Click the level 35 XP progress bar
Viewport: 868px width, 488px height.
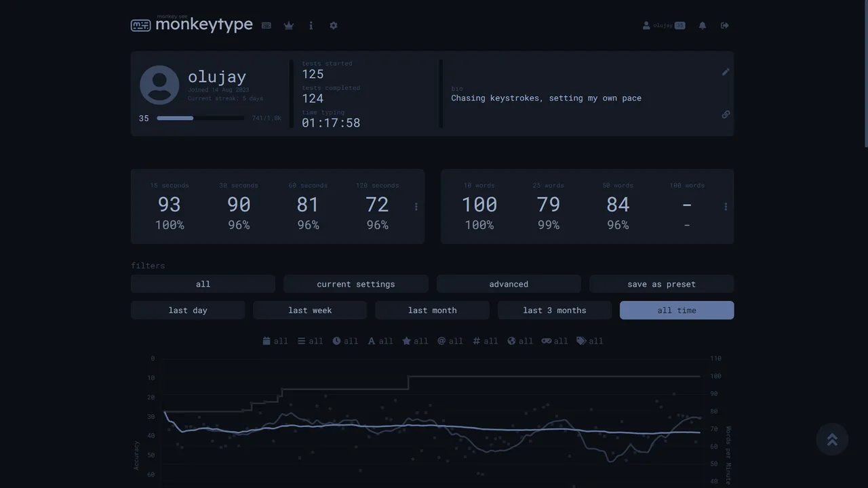[200, 119]
